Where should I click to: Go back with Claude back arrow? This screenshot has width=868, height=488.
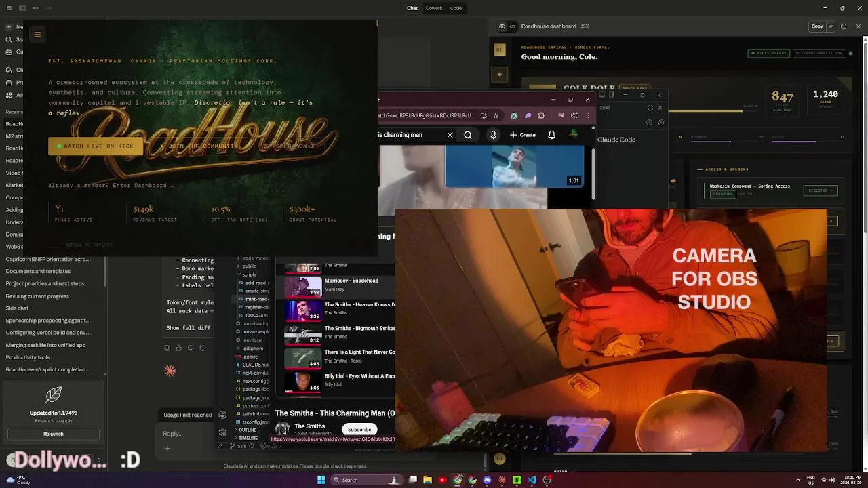coord(35,8)
